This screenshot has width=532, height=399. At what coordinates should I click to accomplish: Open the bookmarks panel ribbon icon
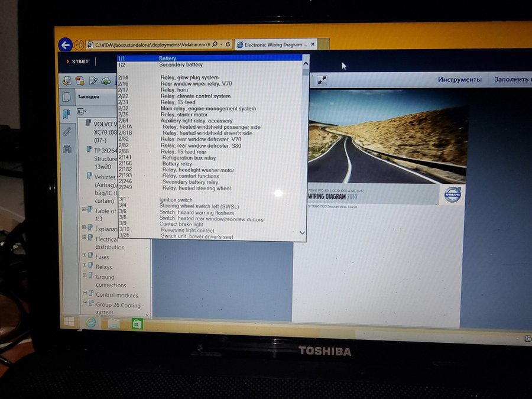[x=67, y=113]
